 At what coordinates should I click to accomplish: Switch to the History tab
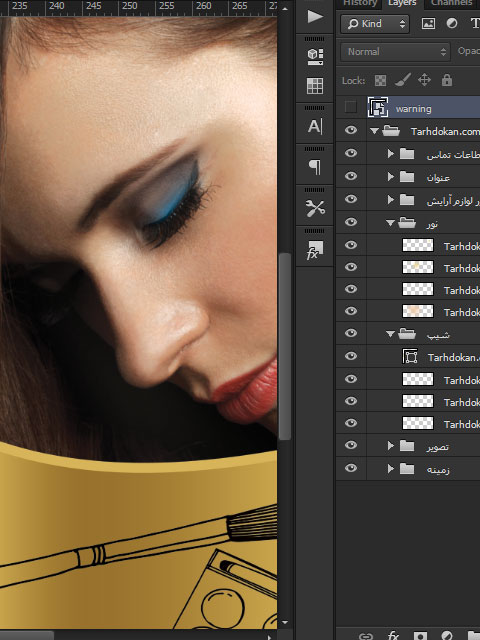[x=359, y=3]
